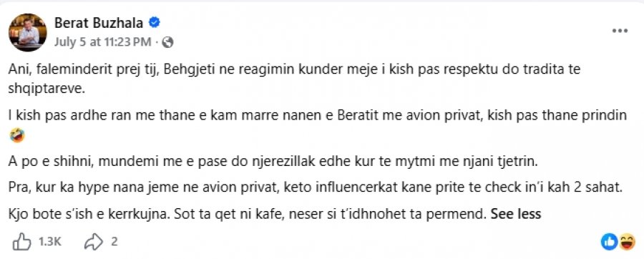Open Berat Buzhala's profile picture
This screenshot has height=259, width=644.
pyautogui.click(x=28, y=32)
